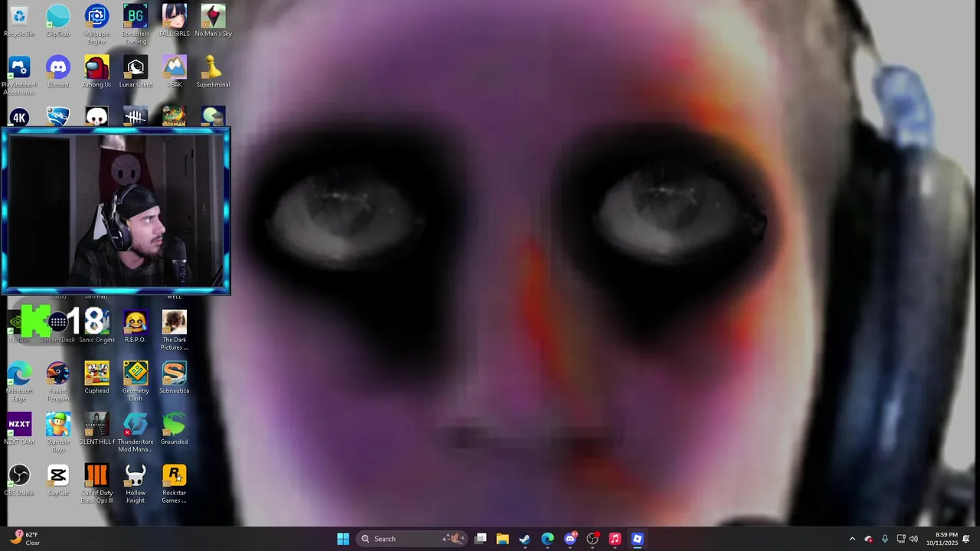Click the Sonic Origins desktop icon
The image size is (980, 551).
pyautogui.click(x=96, y=327)
